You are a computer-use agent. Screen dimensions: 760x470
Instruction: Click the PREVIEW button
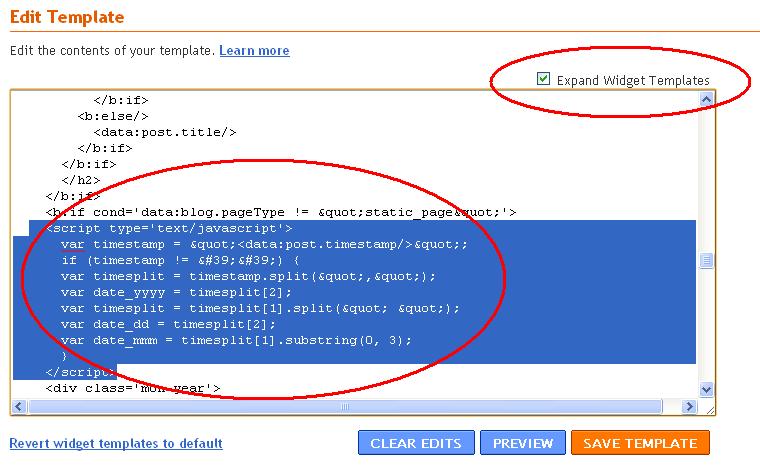pyautogui.click(x=521, y=443)
